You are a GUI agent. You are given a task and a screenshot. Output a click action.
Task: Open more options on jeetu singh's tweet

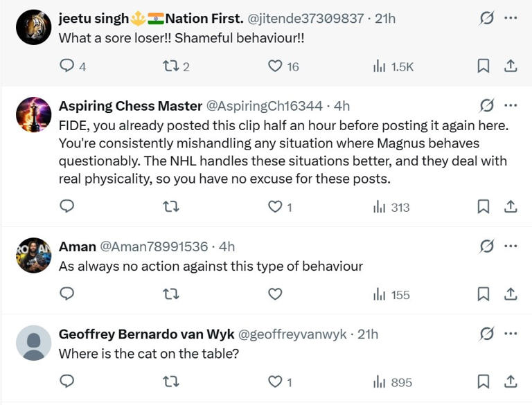click(511, 18)
